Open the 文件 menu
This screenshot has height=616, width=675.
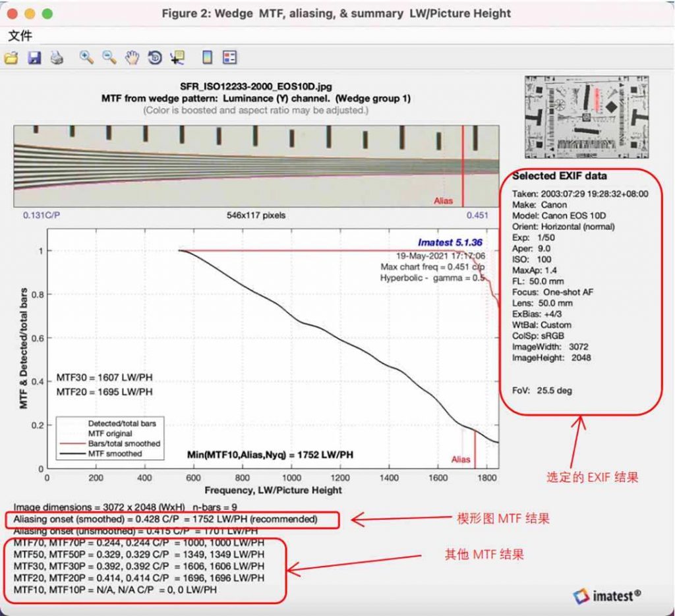coord(20,36)
